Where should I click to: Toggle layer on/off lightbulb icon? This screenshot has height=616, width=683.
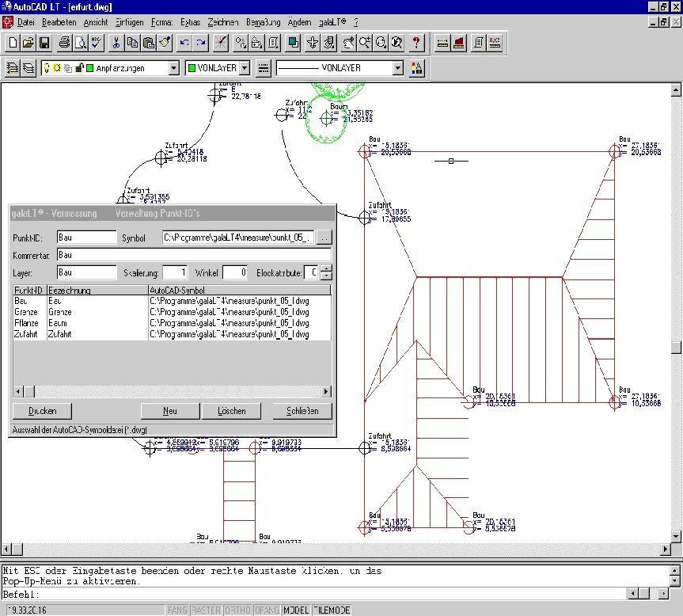click(x=47, y=68)
